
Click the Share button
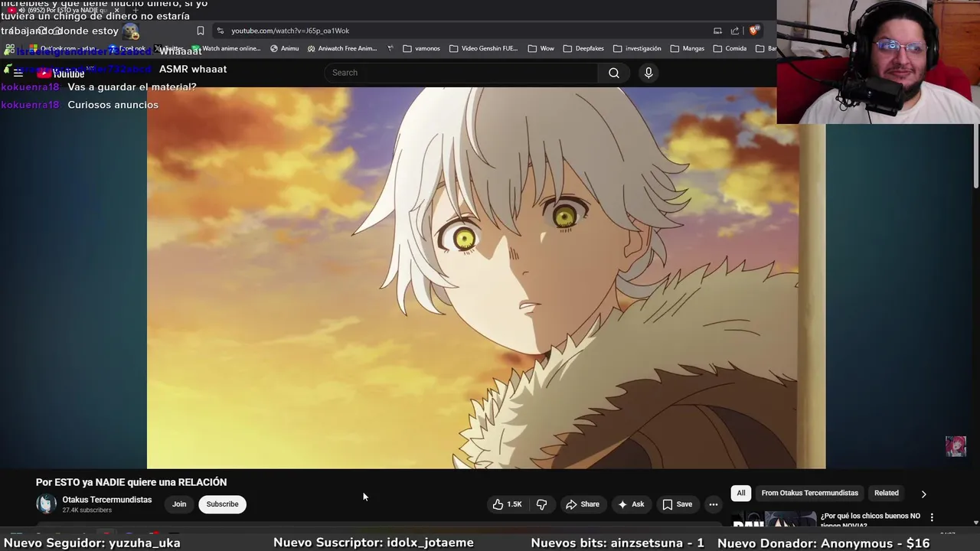[582, 504]
